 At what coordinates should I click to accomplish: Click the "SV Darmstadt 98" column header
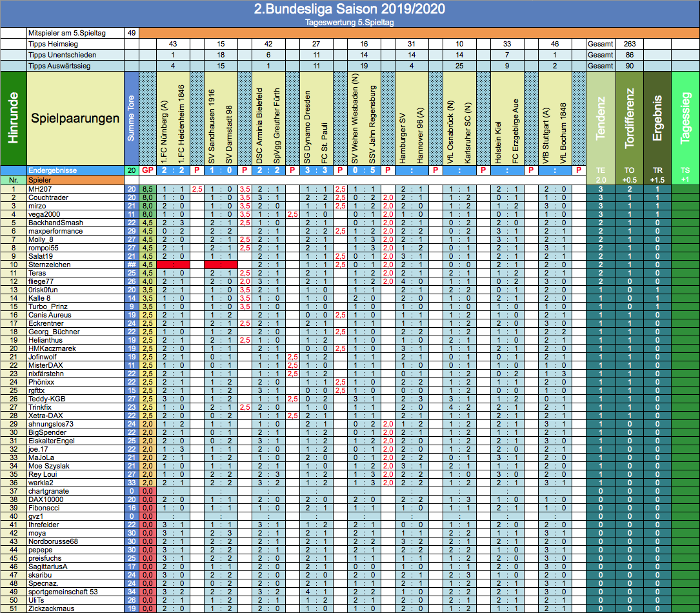229,135
